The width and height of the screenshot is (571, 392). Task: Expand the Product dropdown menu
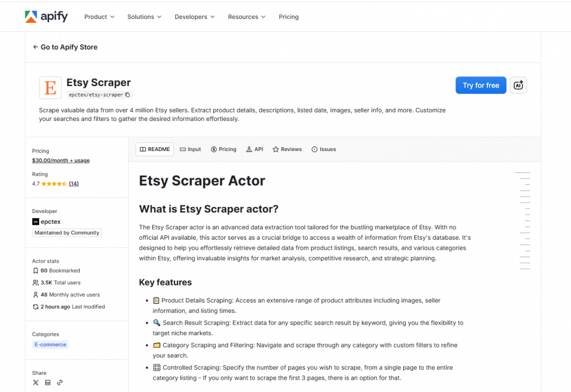tap(99, 17)
